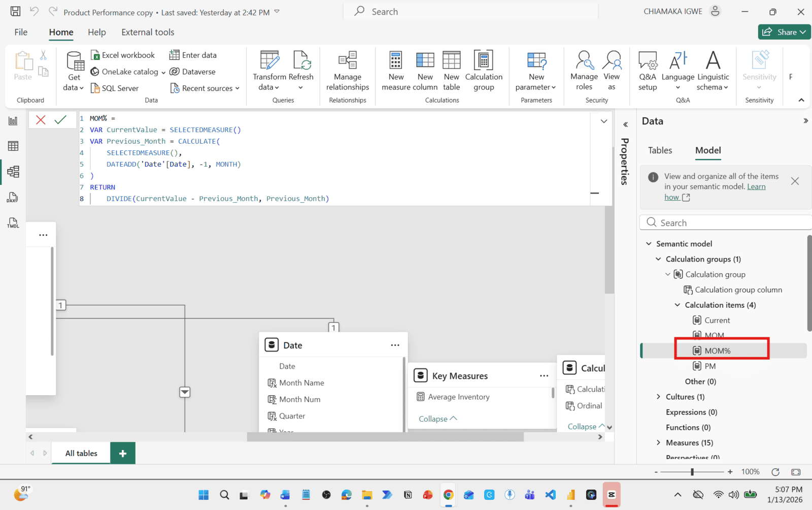Click the Manage relationships icon
This screenshot has width=812, height=510.
pyautogui.click(x=348, y=61)
